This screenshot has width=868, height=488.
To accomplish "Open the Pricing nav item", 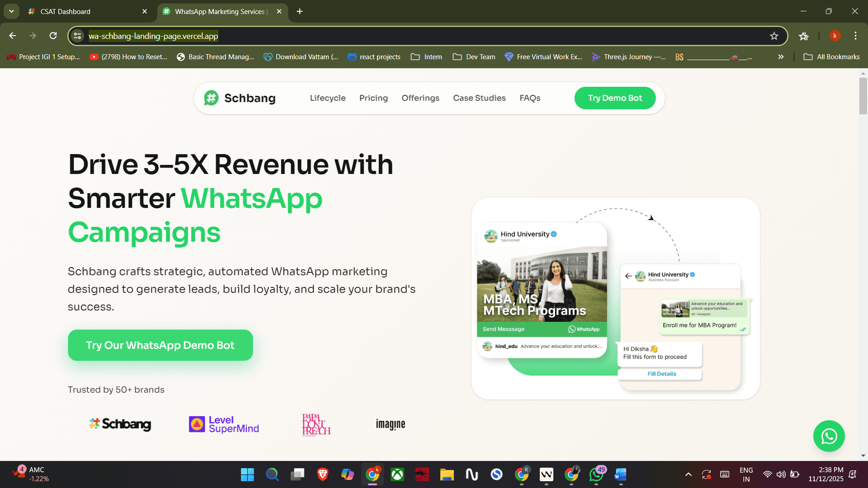I will click(x=373, y=98).
